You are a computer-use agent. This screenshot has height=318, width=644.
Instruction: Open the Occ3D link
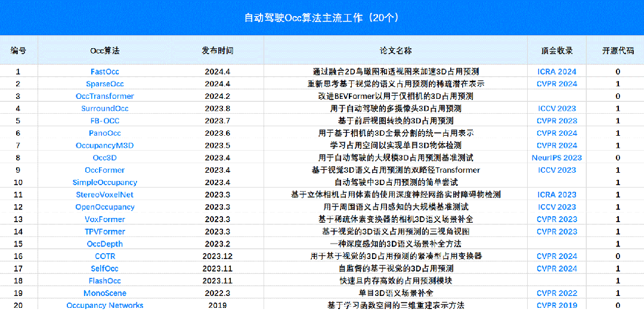pos(105,158)
